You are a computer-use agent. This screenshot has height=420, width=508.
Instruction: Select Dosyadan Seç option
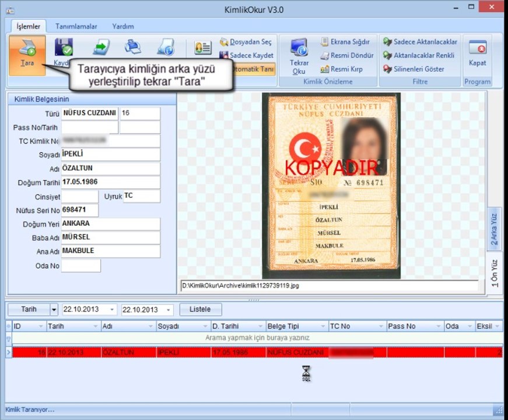[x=246, y=42]
